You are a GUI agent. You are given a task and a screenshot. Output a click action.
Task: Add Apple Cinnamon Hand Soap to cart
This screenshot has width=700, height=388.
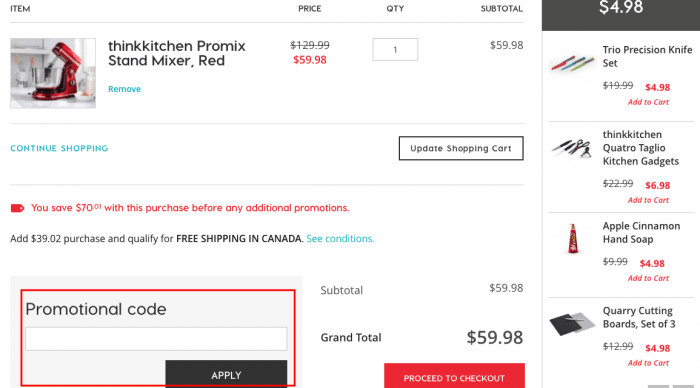click(648, 278)
